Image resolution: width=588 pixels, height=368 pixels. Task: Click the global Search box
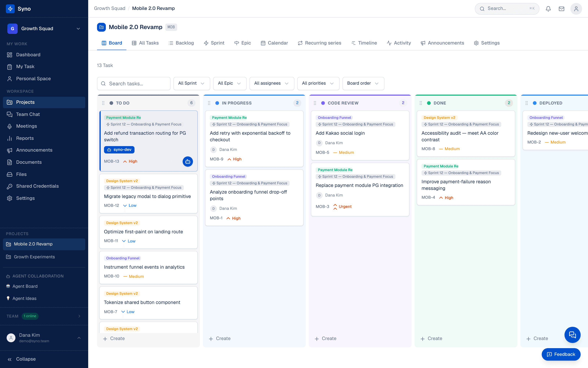pos(507,9)
